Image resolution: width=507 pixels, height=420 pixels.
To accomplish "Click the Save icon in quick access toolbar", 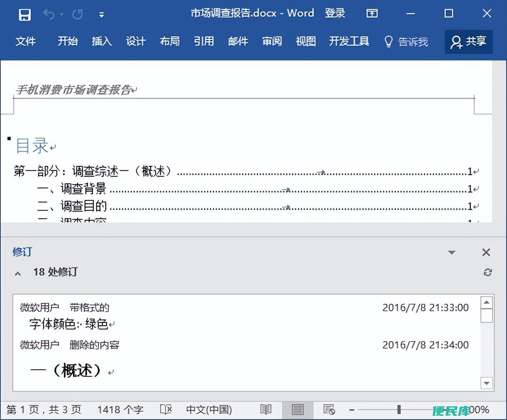I will tap(25, 15).
